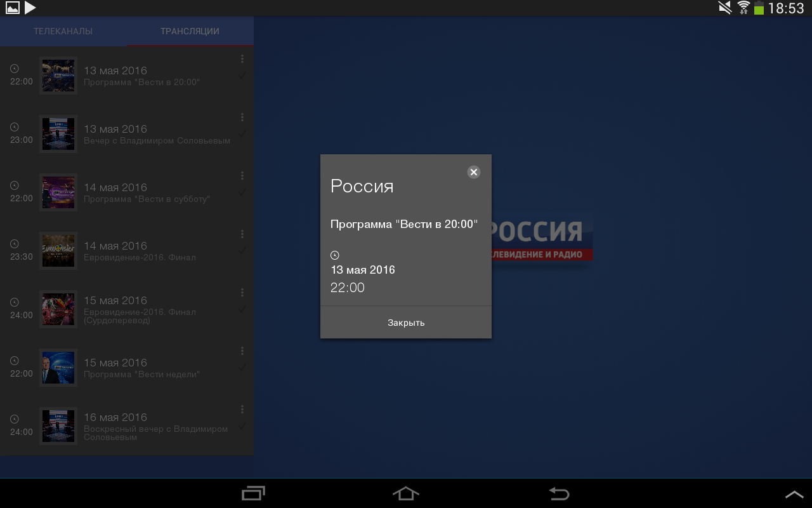
Task: Select text Программа "Вести недели"
Action: coord(141,375)
